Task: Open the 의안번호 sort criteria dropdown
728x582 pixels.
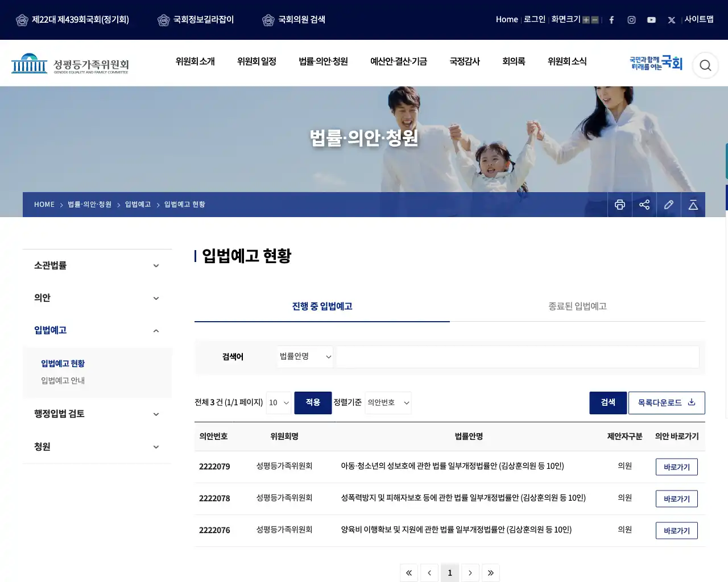Action: (388, 403)
